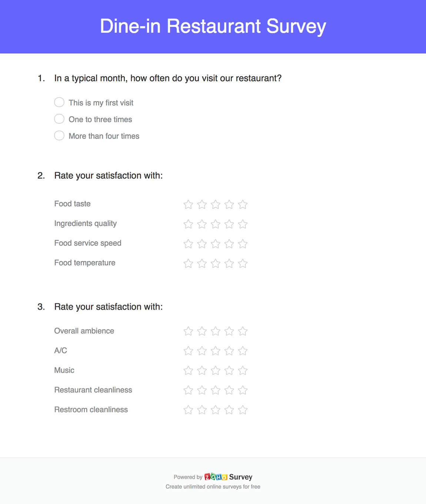Select 'This is my first visit' radio button

(59, 102)
